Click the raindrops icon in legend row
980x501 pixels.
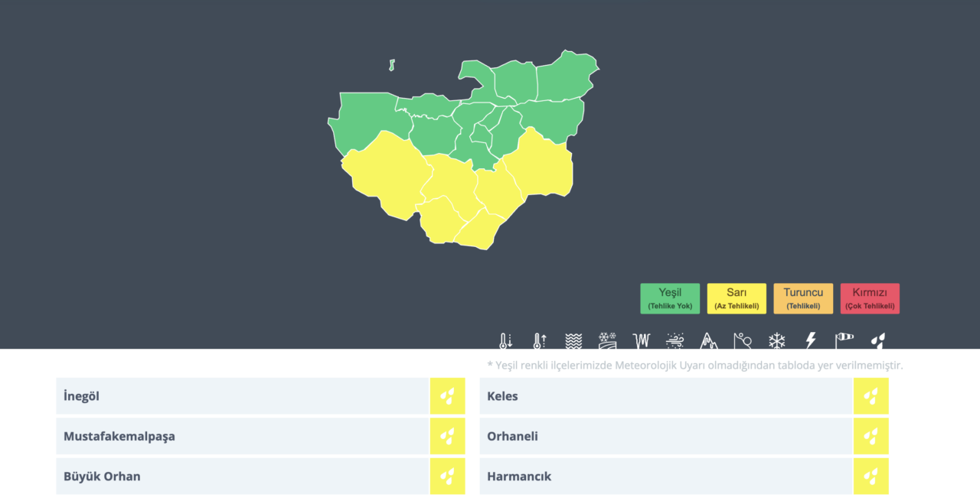click(x=878, y=340)
